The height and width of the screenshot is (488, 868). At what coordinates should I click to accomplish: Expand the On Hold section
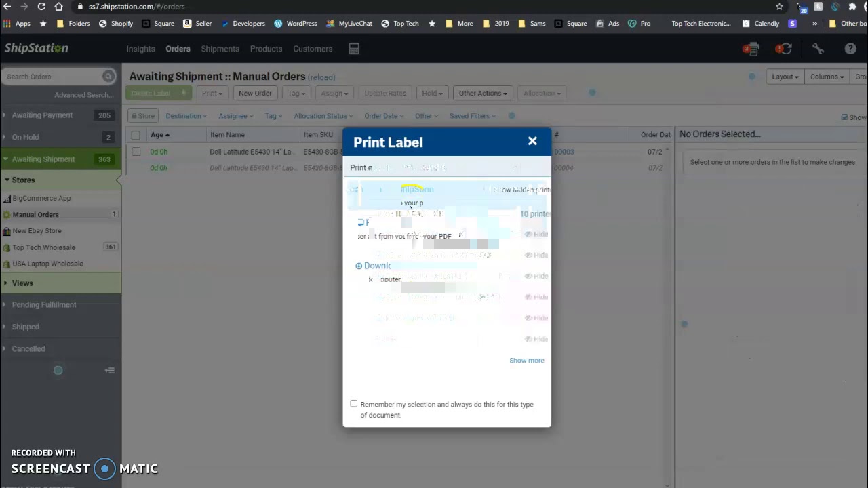pyautogui.click(x=60, y=137)
